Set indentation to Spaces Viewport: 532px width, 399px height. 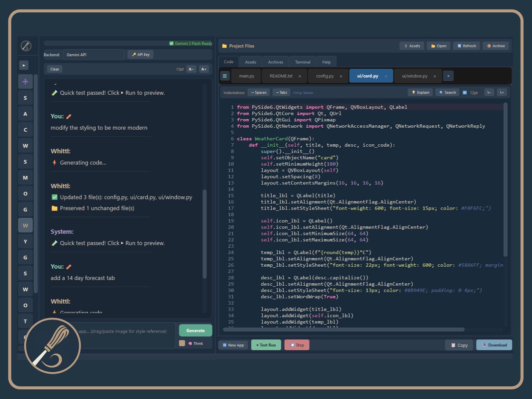click(x=259, y=92)
